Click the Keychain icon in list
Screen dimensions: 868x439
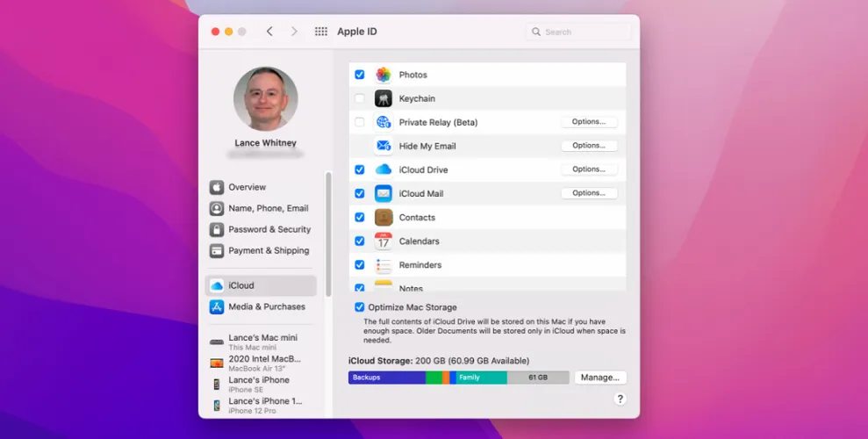point(384,98)
